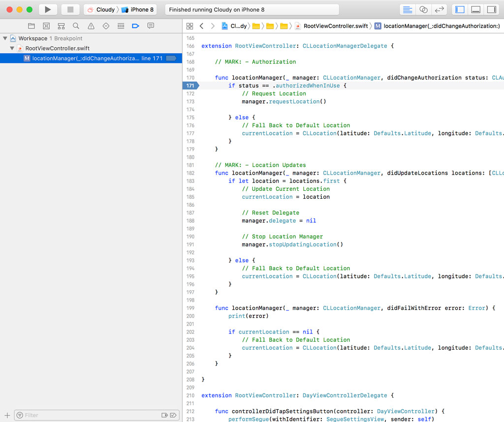Collapse the RootViewController.swift breakpoint group
504x422 pixels.
[11, 48]
